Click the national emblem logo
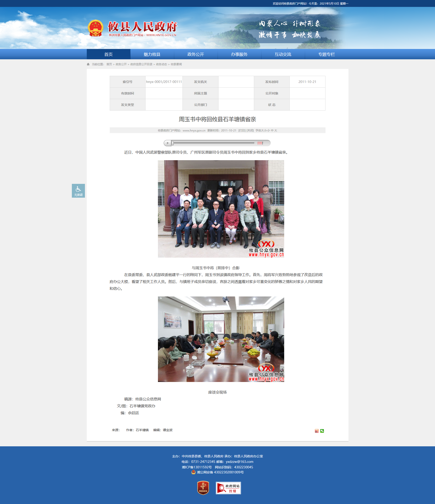 tap(95, 28)
